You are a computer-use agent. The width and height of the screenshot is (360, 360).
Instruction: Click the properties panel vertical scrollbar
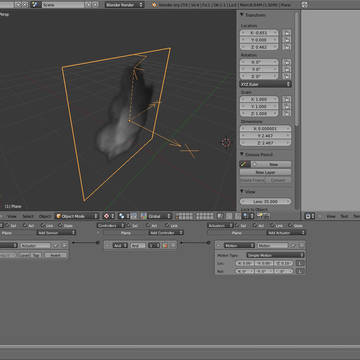coord(296,68)
